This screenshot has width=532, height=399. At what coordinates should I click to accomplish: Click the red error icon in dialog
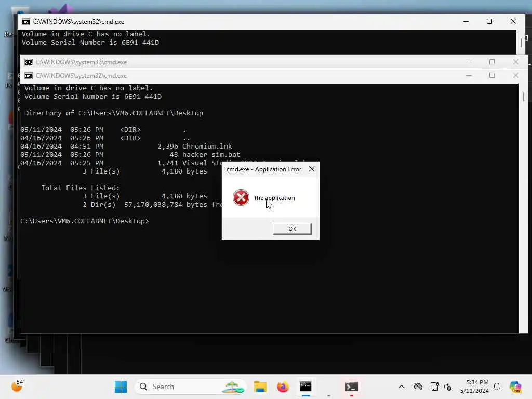241,197
